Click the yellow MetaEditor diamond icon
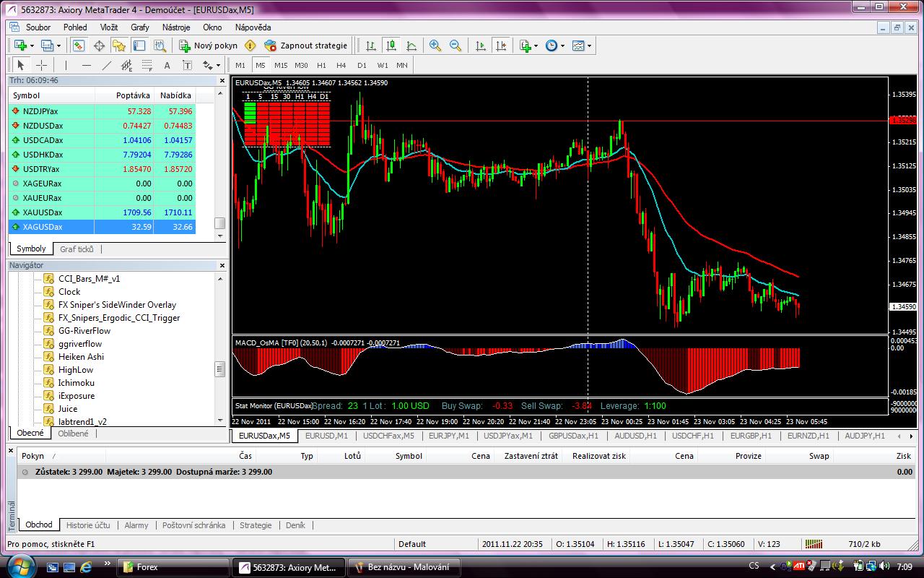The image size is (924, 578). point(250,46)
